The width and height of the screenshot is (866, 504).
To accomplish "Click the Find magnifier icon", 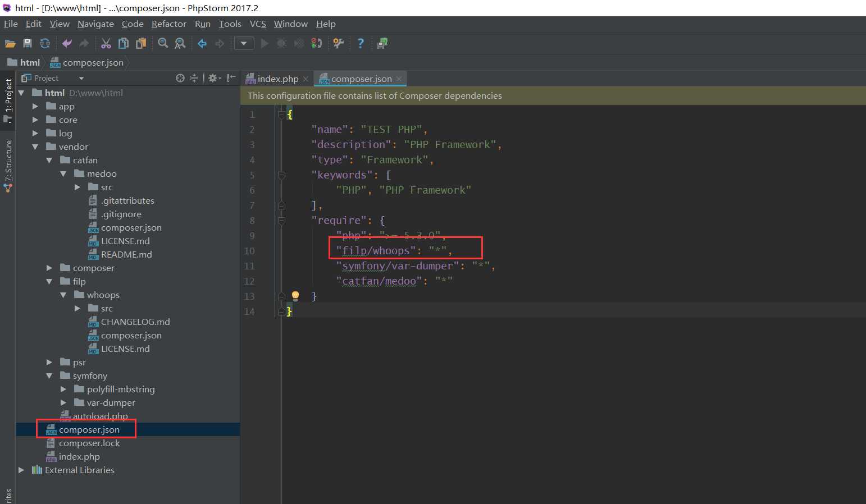I will point(163,43).
